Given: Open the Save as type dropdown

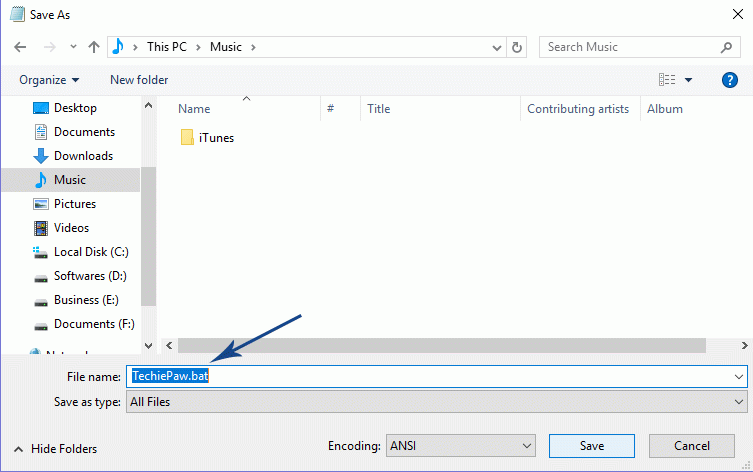Looking at the screenshot, I should tap(437, 402).
